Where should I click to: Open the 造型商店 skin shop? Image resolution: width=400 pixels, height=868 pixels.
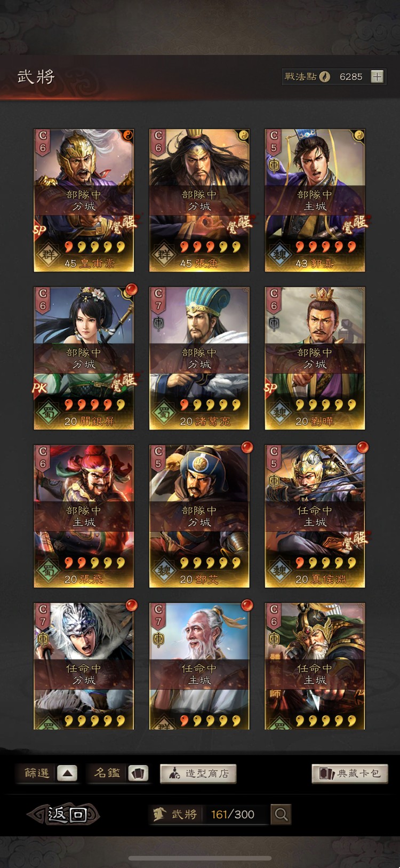coord(198,774)
